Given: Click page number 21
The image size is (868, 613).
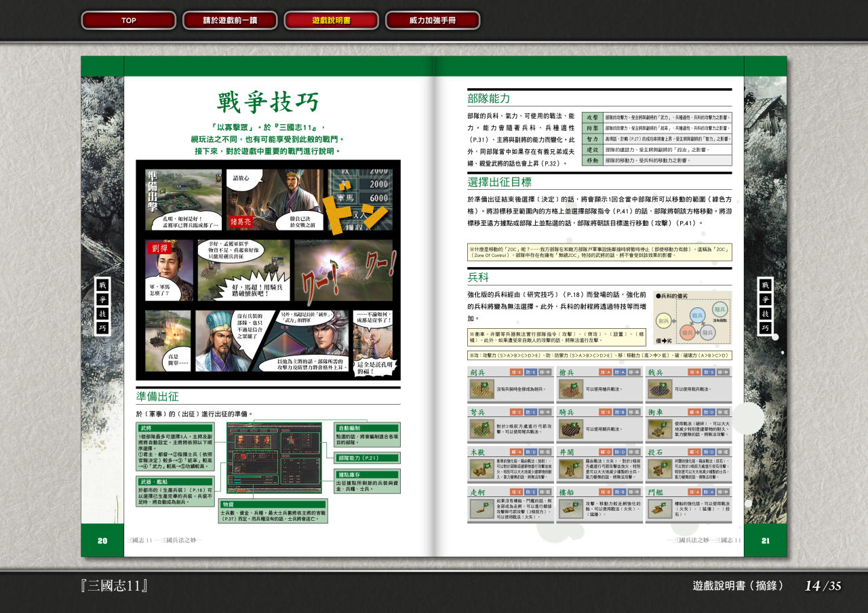Looking at the screenshot, I should pos(765,540).
